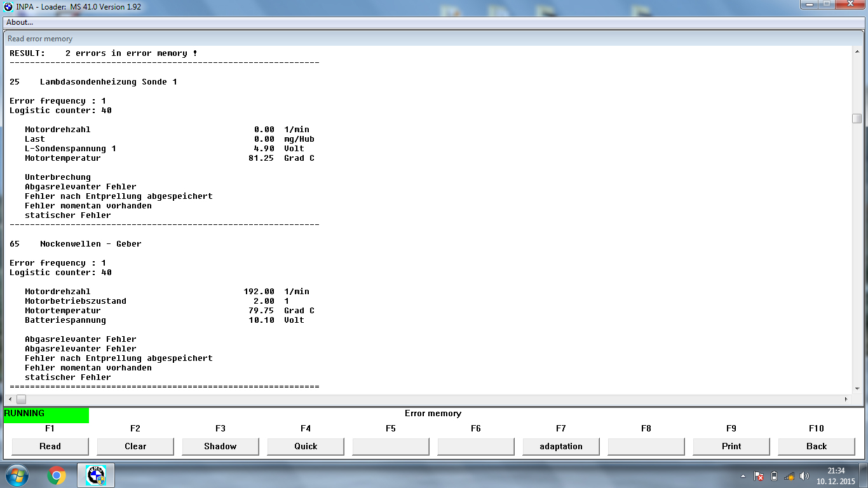The image size is (868, 488).
Task: Click the vertical scrollbar down arrow
Action: [x=857, y=388]
